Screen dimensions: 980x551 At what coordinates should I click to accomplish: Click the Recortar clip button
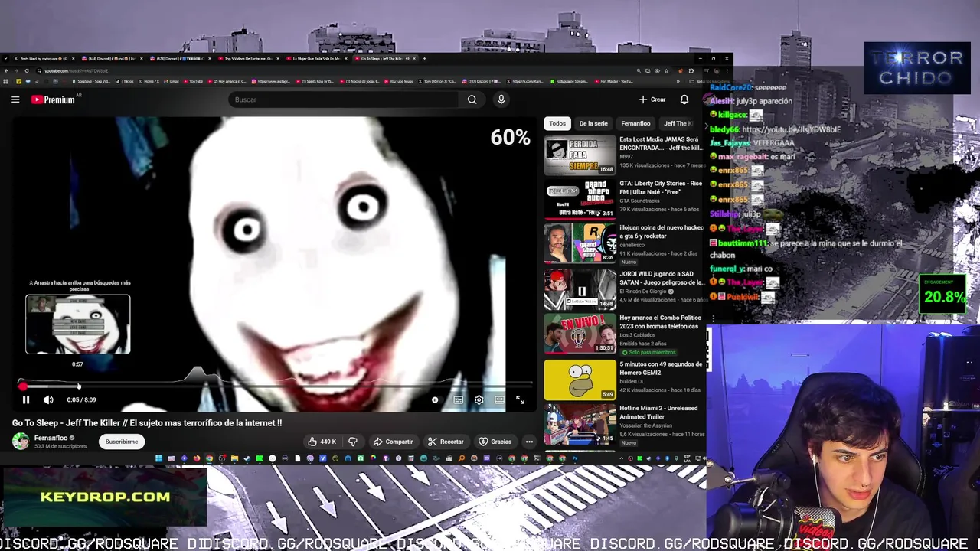tap(446, 442)
